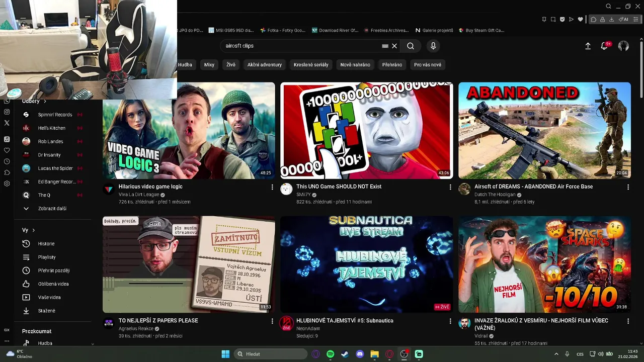644x362 pixels.
Task: Select the Kreslené seriály filter chip
Action: coord(311,64)
